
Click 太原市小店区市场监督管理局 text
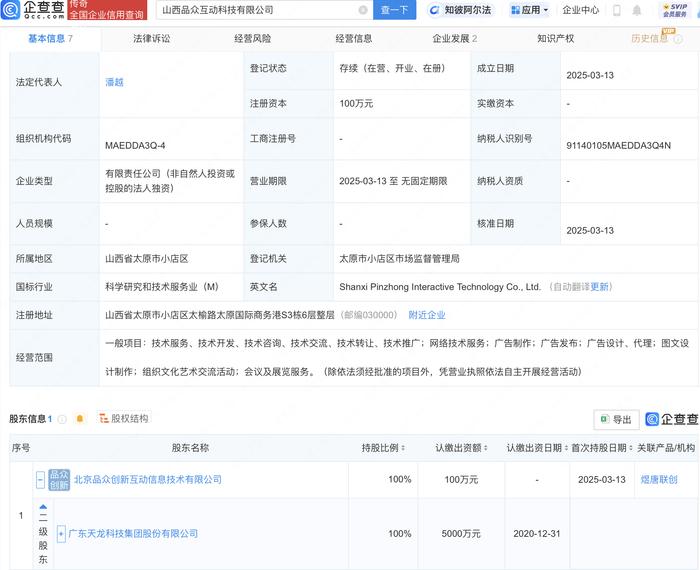click(x=399, y=258)
